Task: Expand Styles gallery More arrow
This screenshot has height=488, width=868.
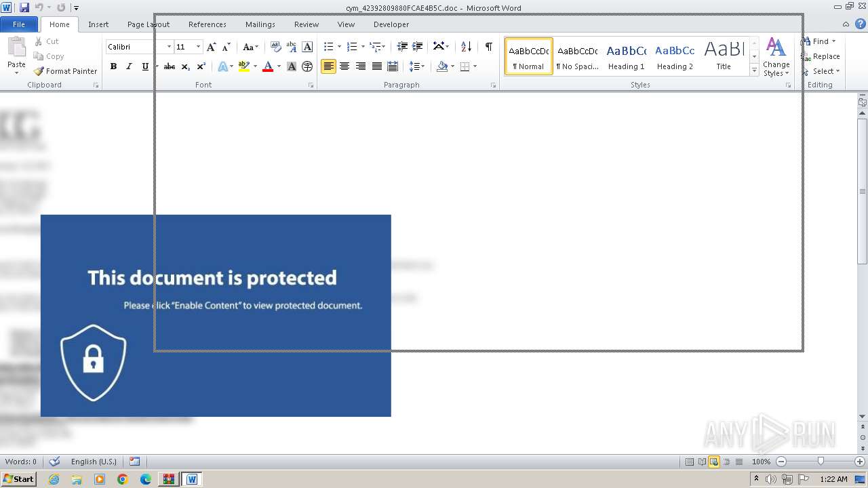Action: [754, 70]
